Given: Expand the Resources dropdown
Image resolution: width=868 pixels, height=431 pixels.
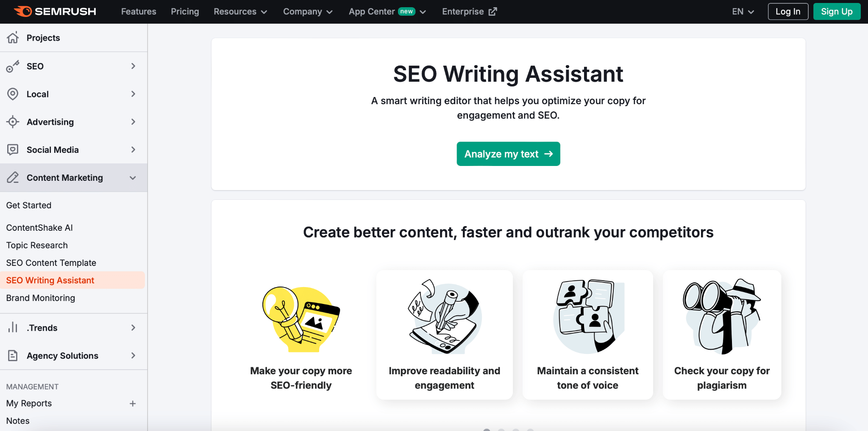Looking at the screenshot, I should pyautogui.click(x=240, y=11).
